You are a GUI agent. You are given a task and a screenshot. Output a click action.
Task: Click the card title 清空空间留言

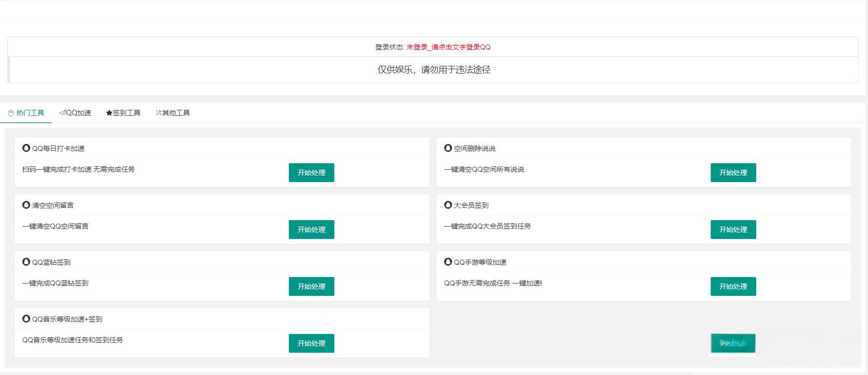(53, 205)
